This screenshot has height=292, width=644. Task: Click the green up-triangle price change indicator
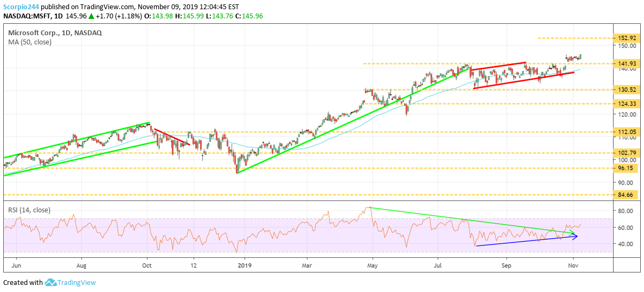pyautogui.click(x=91, y=16)
